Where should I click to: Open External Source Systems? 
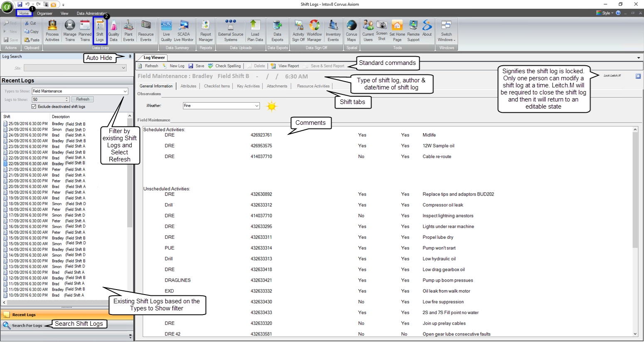click(231, 31)
